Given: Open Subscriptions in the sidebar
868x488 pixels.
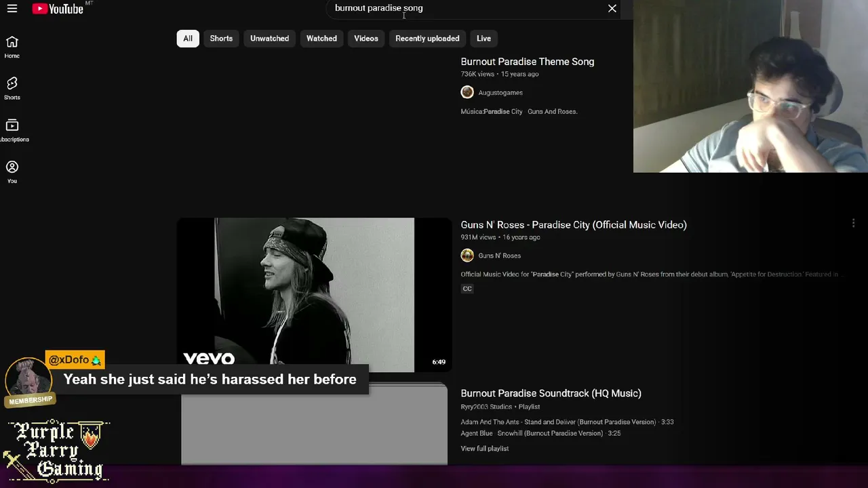Looking at the screenshot, I should (x=12, y=131).
